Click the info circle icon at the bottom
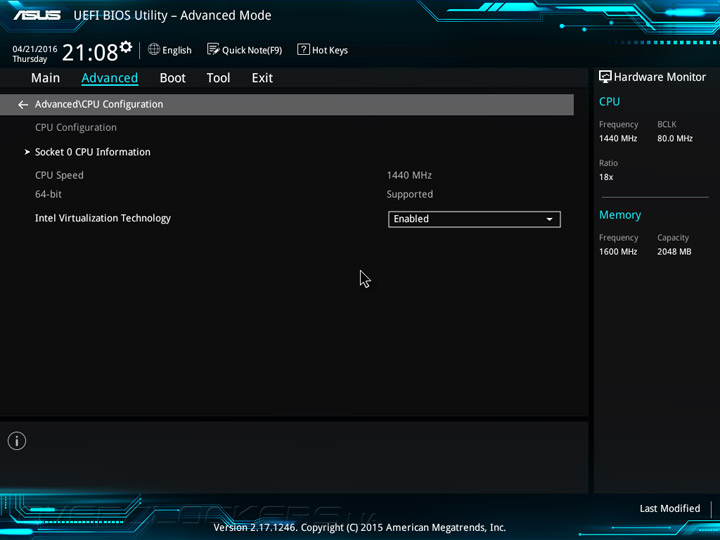This screenshot has height=540, width=720. click(x=17, y=441)
